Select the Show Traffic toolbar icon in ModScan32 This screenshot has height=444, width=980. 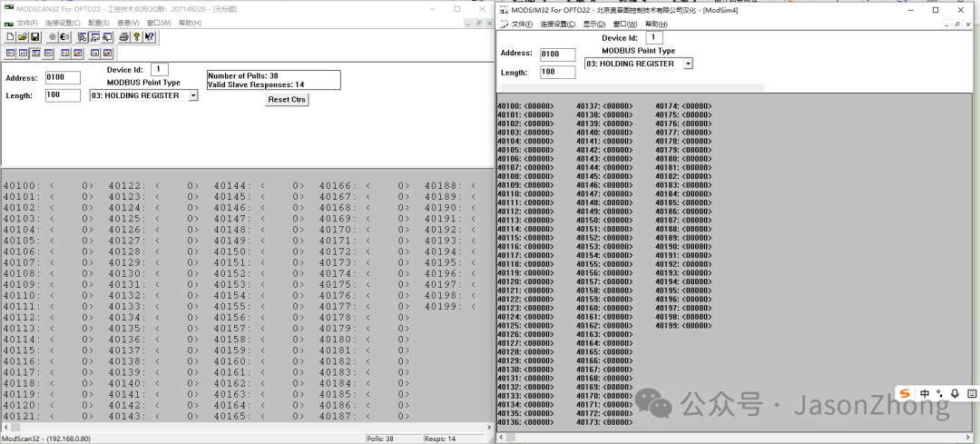pyautogui.click(x=107, y=37)
